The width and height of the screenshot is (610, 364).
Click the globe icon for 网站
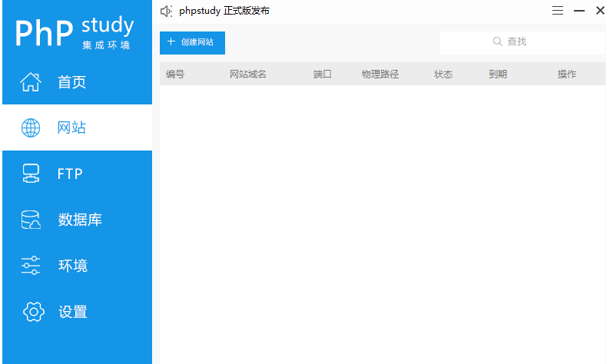click(x=31, y=128)
